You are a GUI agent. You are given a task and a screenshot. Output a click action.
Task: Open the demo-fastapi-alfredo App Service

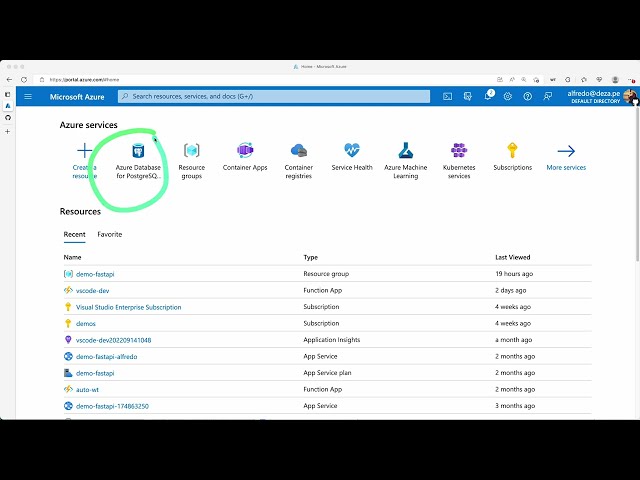[x=107, y=356]
